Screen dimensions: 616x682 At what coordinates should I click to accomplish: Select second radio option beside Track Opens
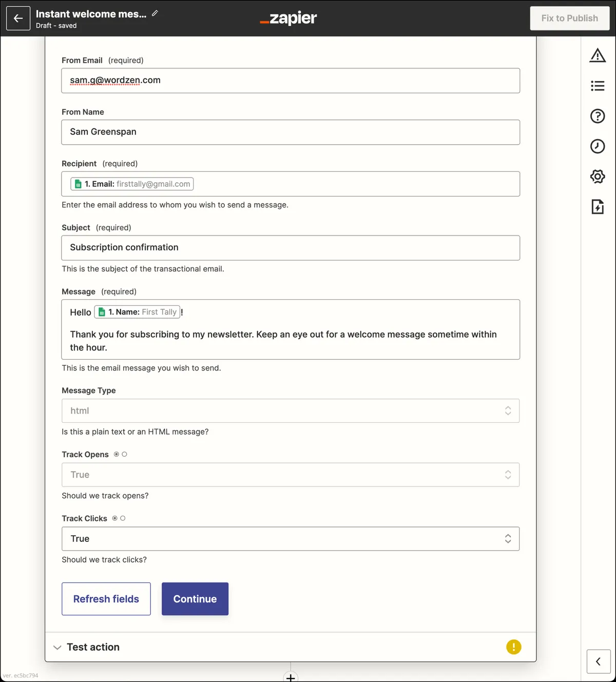pos(124,454)
